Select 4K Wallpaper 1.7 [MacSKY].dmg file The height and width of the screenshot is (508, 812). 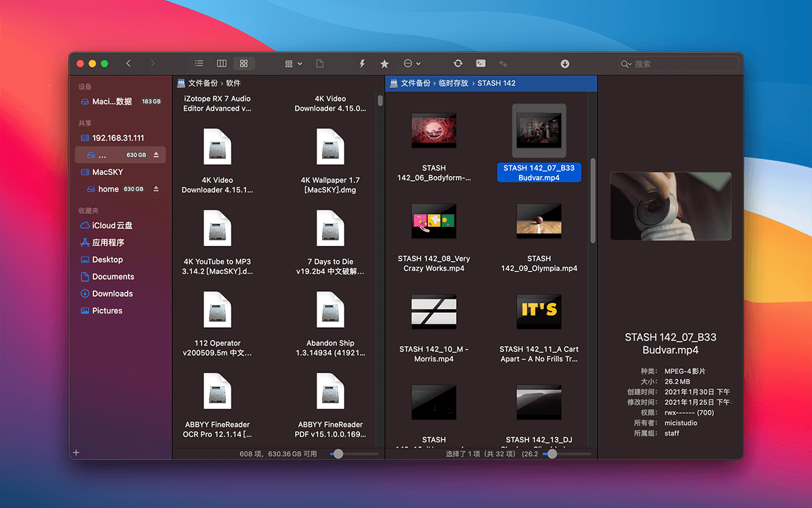(330, 146)
